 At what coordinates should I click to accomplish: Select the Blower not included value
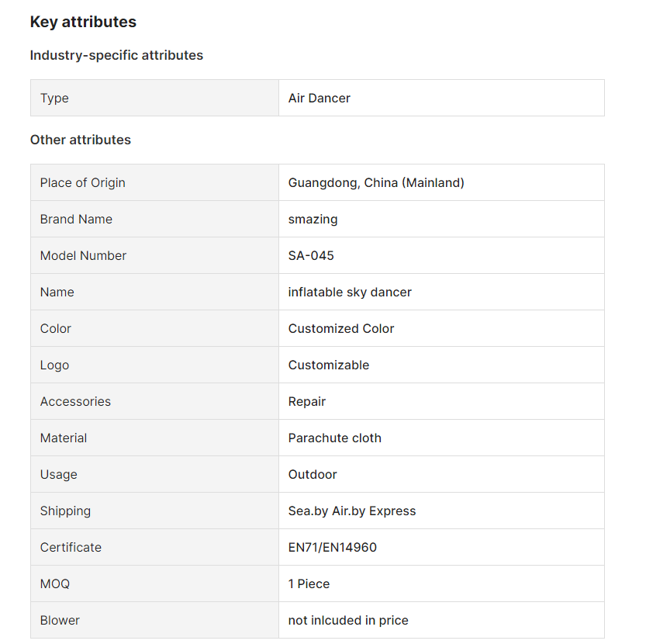(348, 620)
